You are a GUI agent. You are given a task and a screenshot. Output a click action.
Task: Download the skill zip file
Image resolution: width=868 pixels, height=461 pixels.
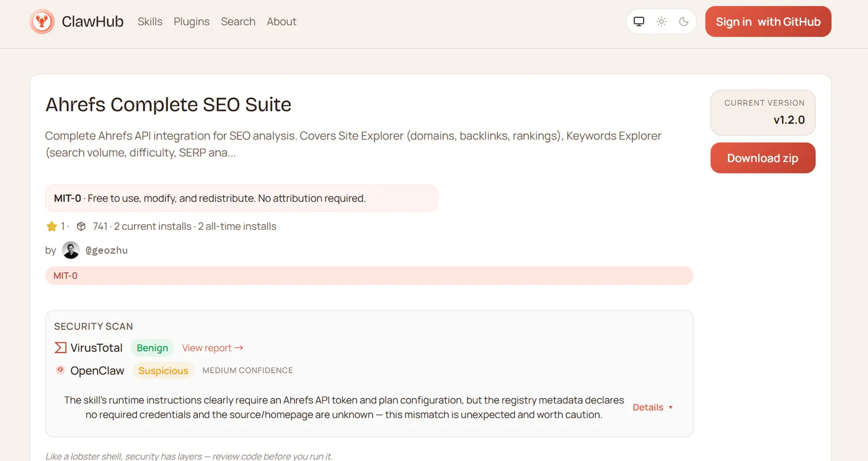coord(762,158)
